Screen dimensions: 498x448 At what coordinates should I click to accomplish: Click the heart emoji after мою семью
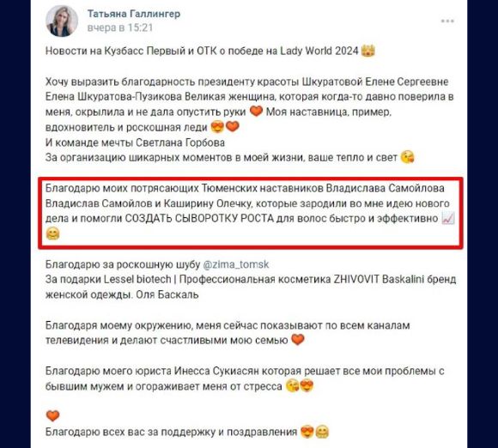tap(298, 340)
